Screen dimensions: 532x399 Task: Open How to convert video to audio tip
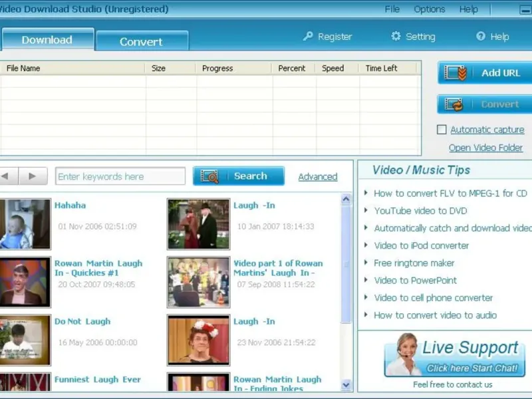pyautogui.click(x=436, y=315)
